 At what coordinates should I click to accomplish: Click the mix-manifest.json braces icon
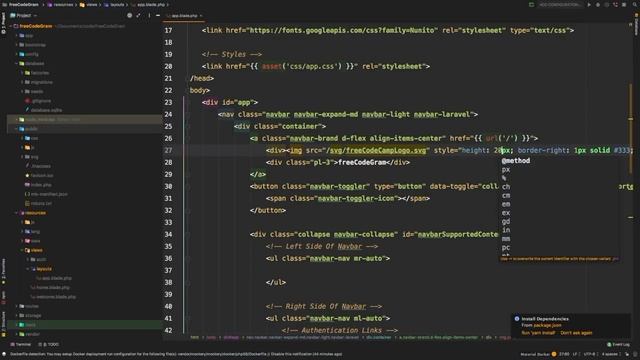tap(27, 194)
